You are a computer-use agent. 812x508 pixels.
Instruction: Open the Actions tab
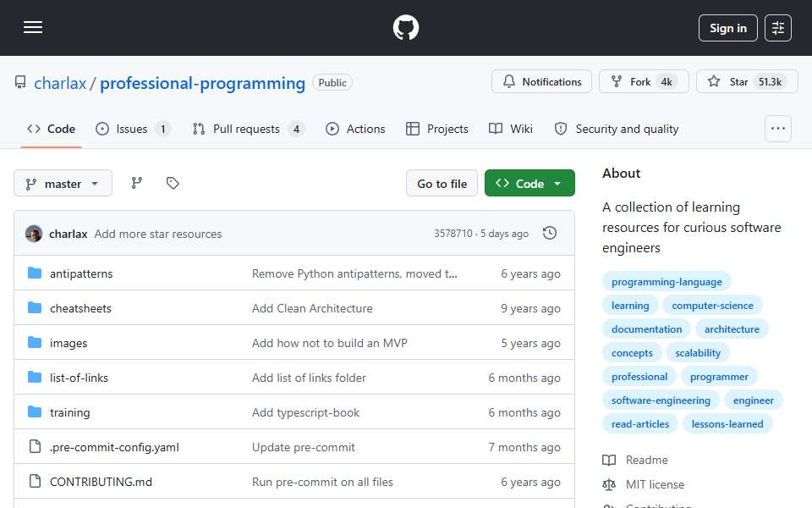click(356, 129)
